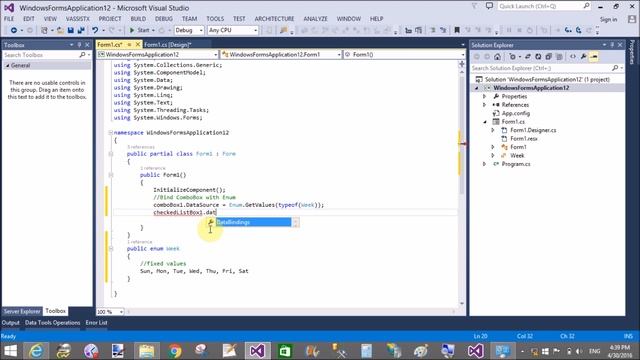Open the Form1() member dropdown
640x360 pixels.
pyautogui.click(x=404, y=54)
